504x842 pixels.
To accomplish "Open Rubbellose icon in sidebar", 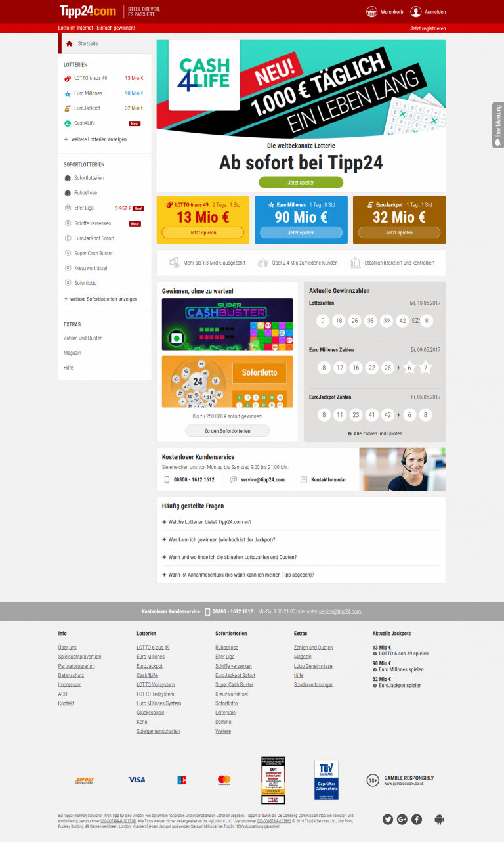I will (x=68, y=193).
